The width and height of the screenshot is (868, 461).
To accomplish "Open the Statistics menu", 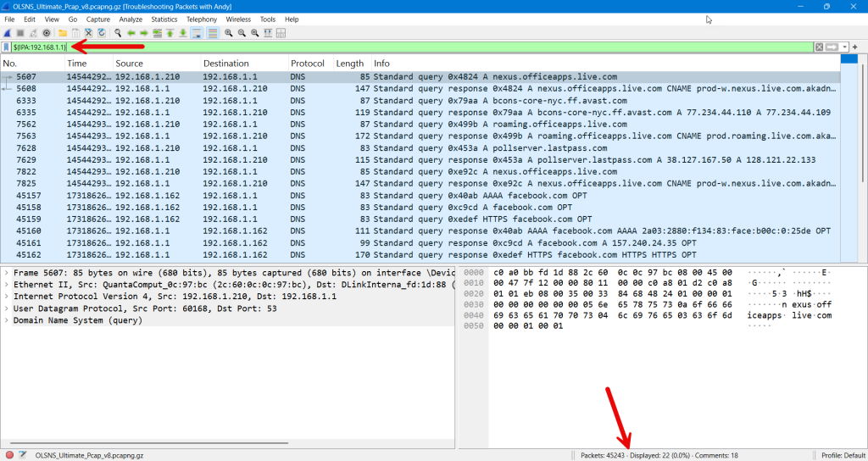I will click(164, 19).
